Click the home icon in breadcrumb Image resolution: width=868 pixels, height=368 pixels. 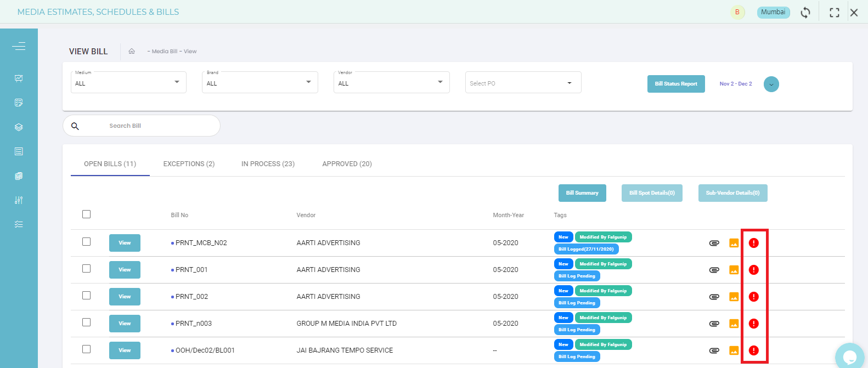(x=132, y=51)
